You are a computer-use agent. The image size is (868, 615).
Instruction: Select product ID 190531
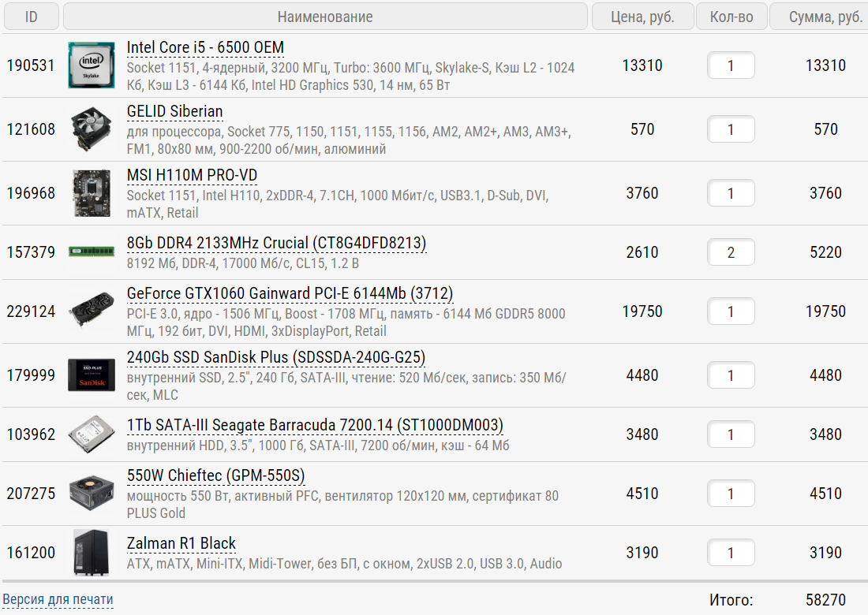pos(31,65)
